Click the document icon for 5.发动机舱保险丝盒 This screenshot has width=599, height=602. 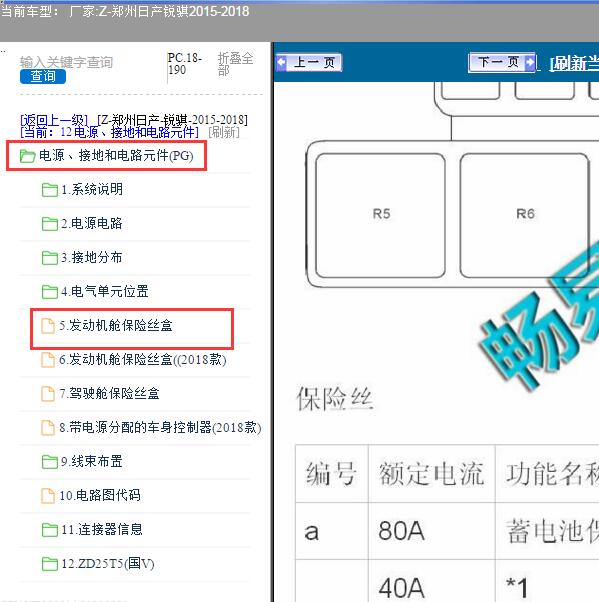click(48, 326)
